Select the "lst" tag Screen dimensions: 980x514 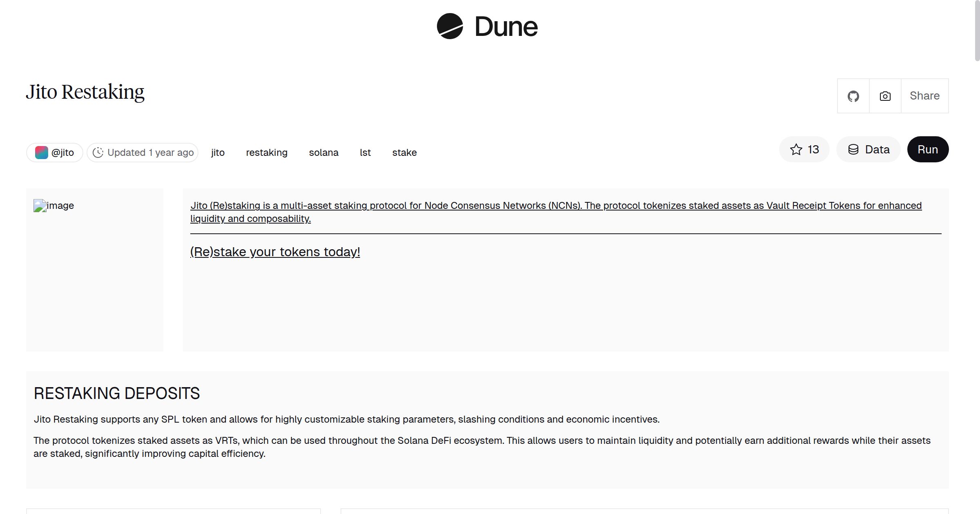[x=365, y=152]
